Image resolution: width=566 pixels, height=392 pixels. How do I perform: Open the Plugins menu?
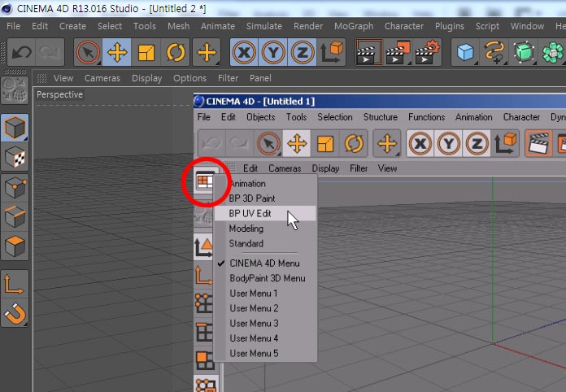tap(450, 26)
